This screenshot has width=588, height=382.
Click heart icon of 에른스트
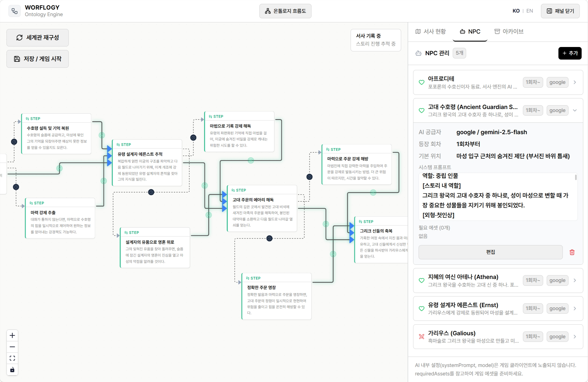(422, 308)
